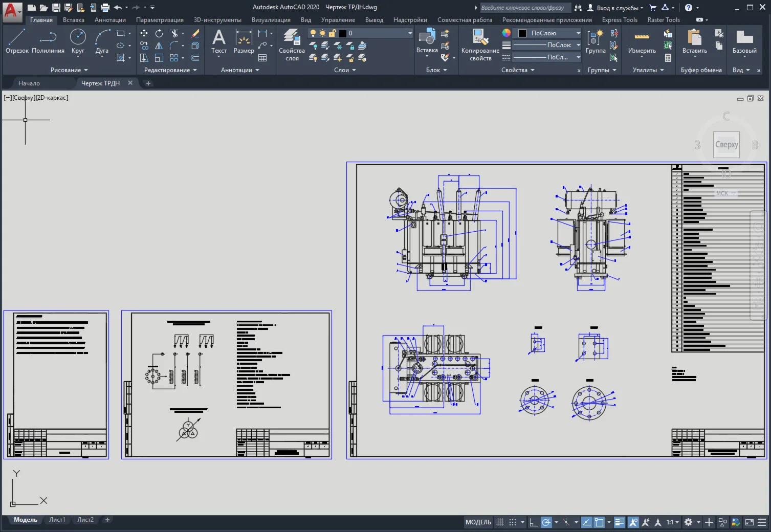
Task: Expand the Аннотации panel
Action: click(x=240, y=70)
